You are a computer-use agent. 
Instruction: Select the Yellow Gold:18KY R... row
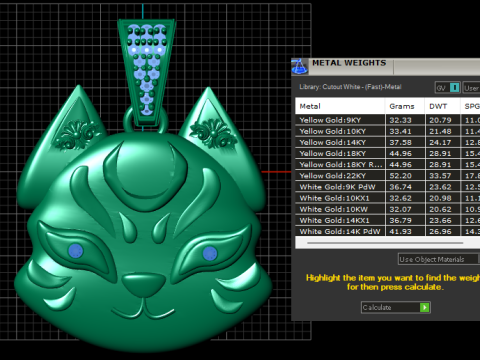388,165
